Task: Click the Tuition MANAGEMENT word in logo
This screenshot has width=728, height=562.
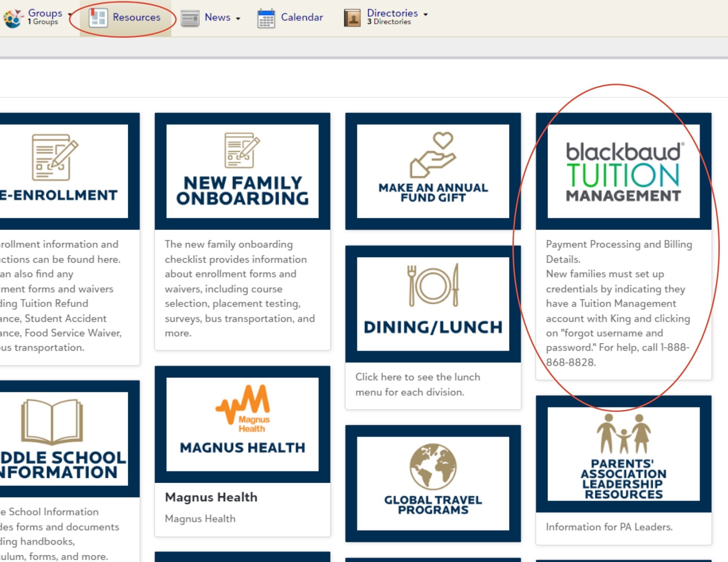Action: click(624, 196)
